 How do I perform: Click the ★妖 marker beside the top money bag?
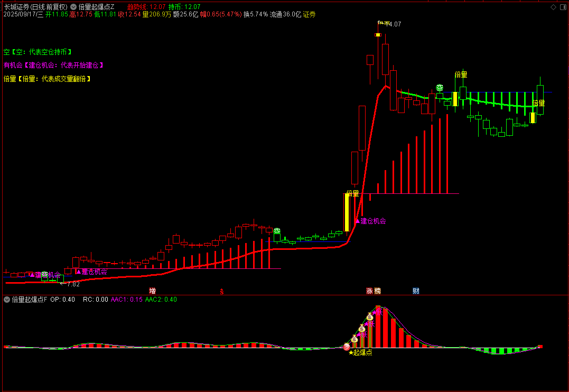[378, 312]
